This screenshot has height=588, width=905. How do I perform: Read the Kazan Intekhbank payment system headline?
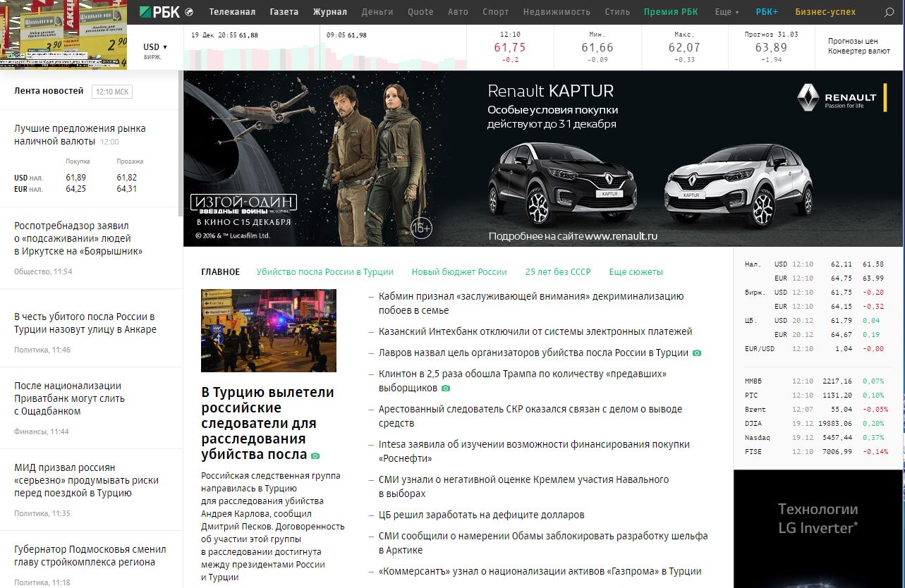(x=535, y=331)
